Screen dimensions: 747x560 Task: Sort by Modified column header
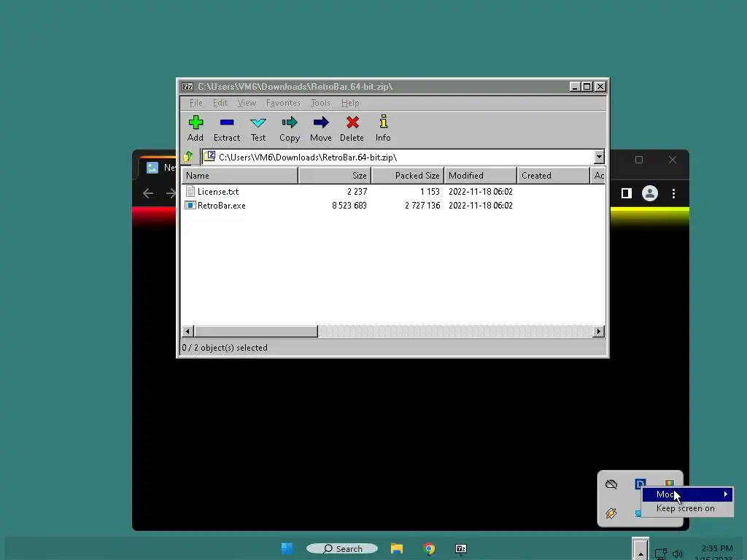coord(480,176)
